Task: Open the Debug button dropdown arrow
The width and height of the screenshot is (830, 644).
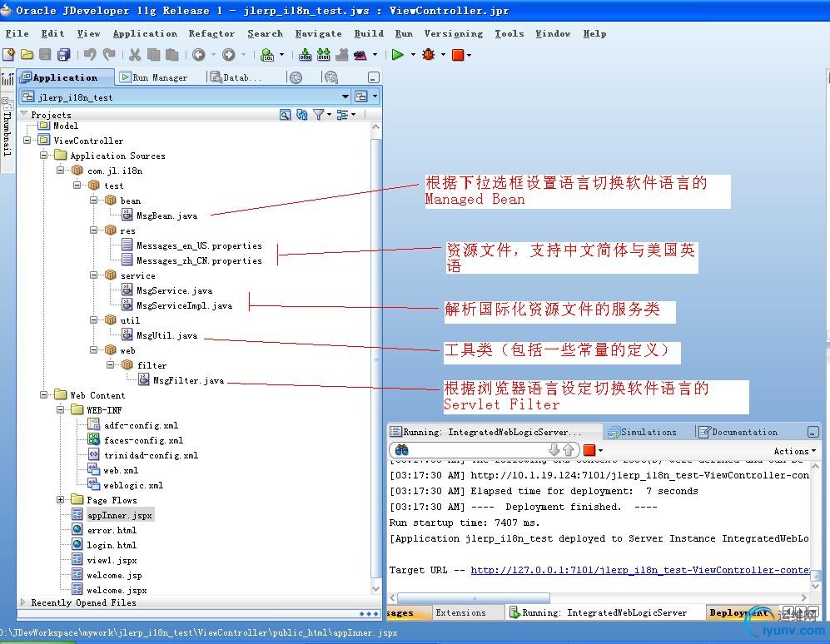Action: pos(443,55)
